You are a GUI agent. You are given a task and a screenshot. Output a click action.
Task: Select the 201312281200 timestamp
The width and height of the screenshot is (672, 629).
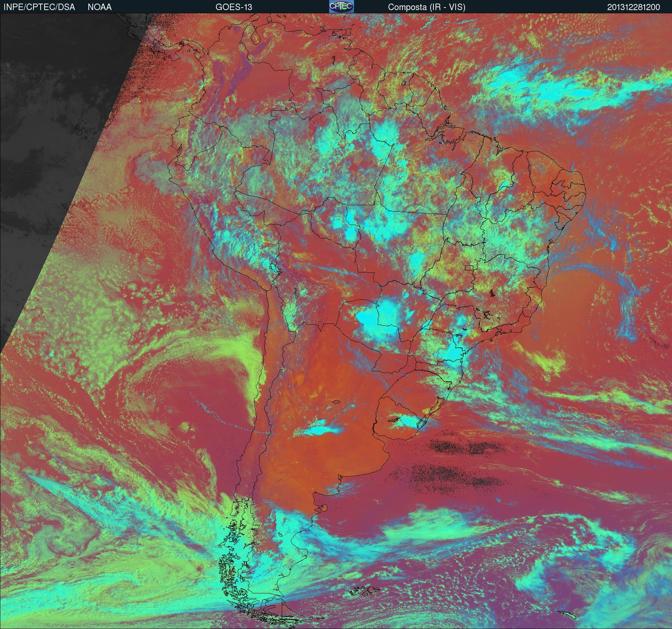634,7
